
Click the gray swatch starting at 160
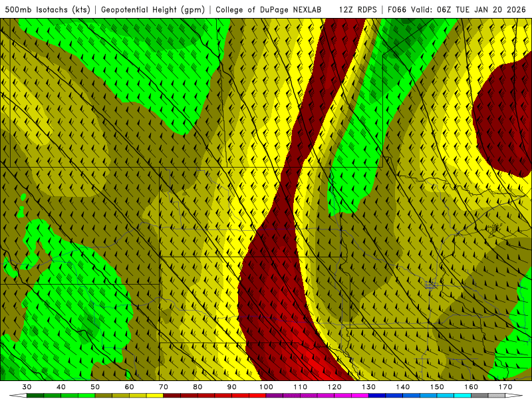pos(479,396)
